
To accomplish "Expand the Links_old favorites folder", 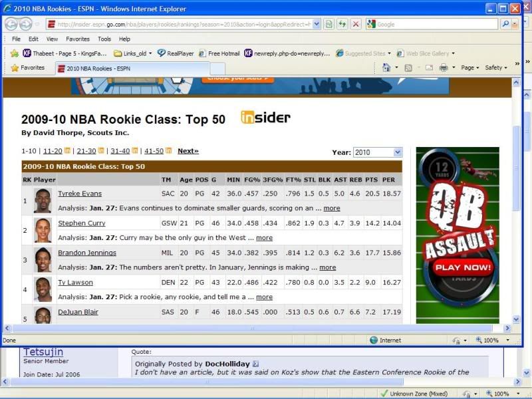I will tap(132, 53).
